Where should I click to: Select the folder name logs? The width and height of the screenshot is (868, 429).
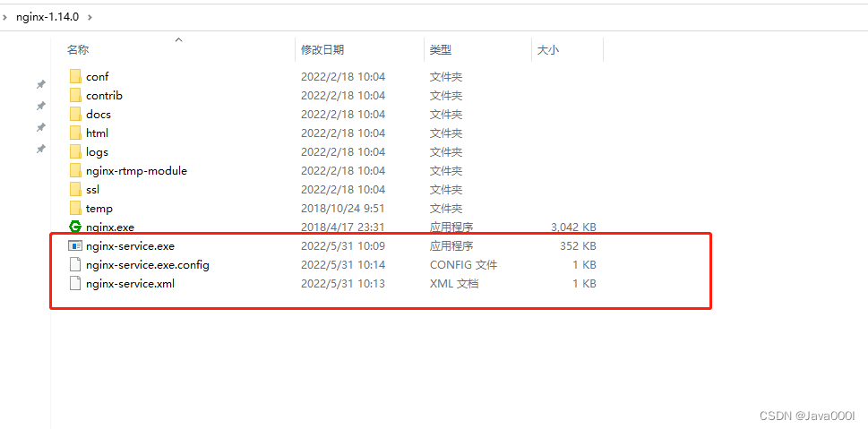click(x=98, y=151)
